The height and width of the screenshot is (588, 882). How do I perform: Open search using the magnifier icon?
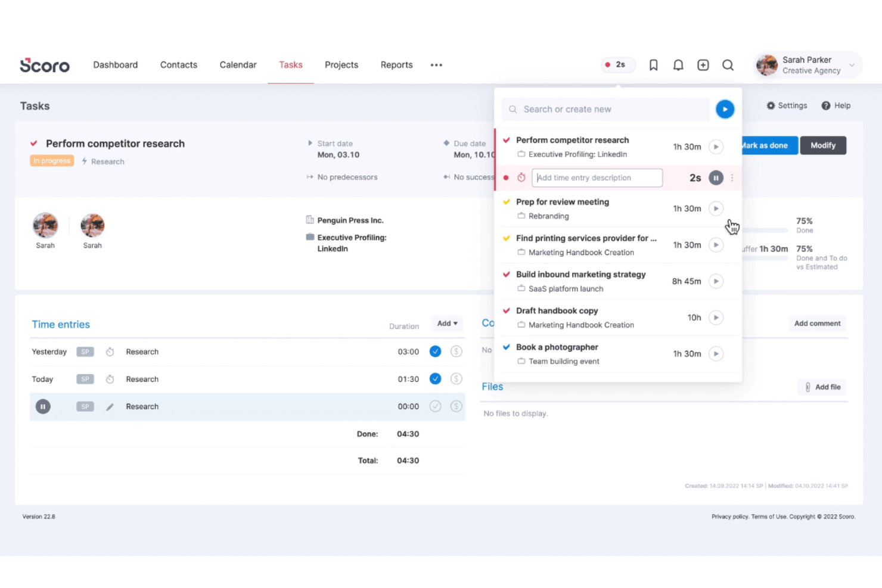tap(728, 65)
